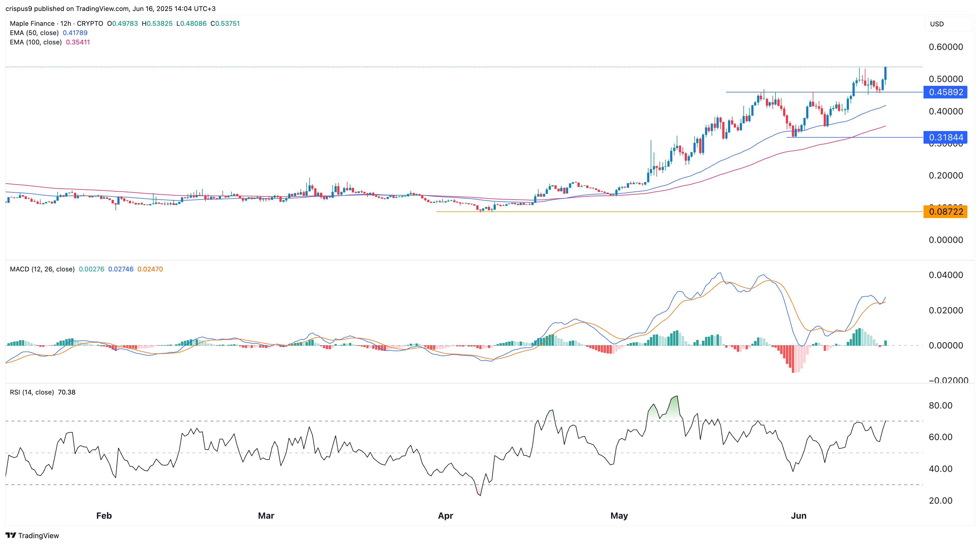Screen dimensions: 980x545
Task: Click the 0.45892 blue price label
Action: [x=945, y=92]
